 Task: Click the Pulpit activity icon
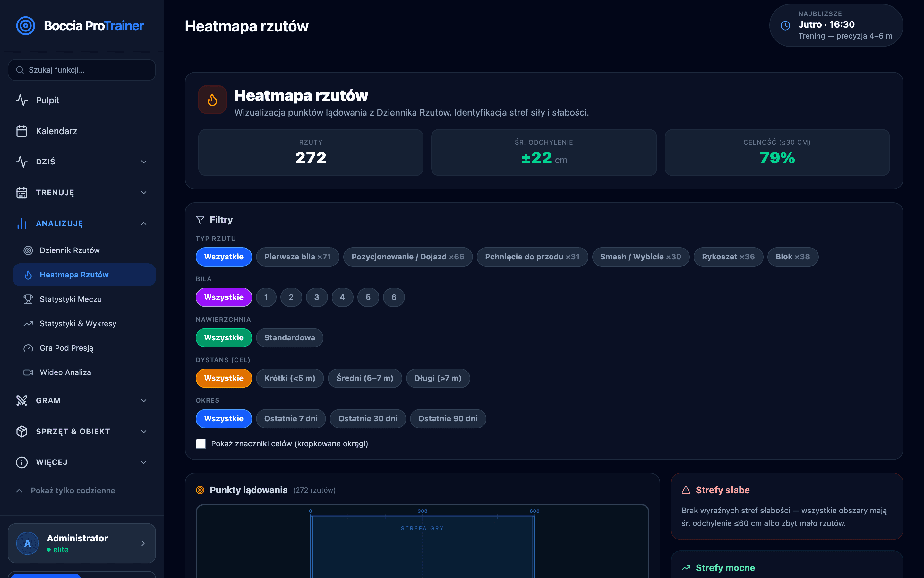pos(22,100)
